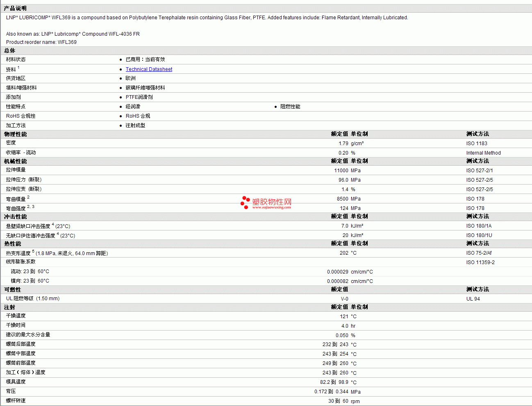Select the RoHS 合规 value
Viewport: 532px width, 406px height.
click(138, 116)
